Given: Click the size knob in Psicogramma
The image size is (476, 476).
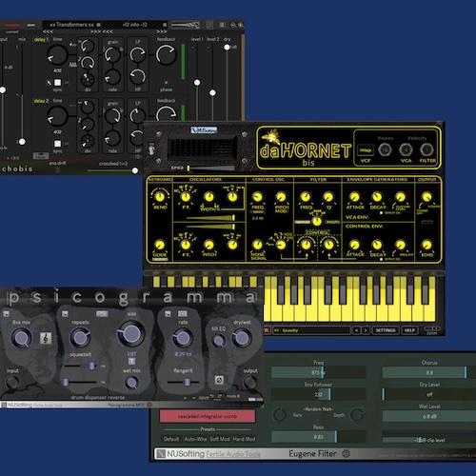Looking at the screenshot, I should 131,333.
